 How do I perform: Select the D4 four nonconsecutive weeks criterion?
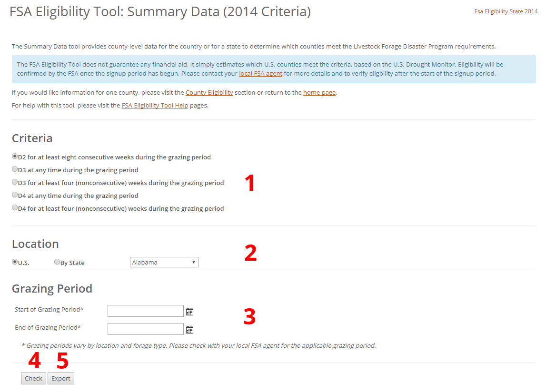15,207
